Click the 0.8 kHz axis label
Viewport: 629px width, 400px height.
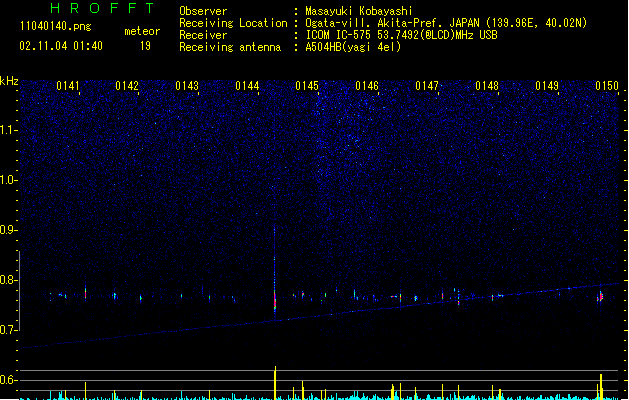point(9,280)
